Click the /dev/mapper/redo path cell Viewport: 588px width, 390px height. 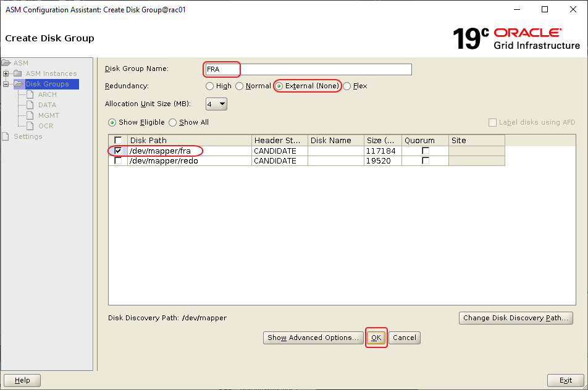click(x=190, y=160)
